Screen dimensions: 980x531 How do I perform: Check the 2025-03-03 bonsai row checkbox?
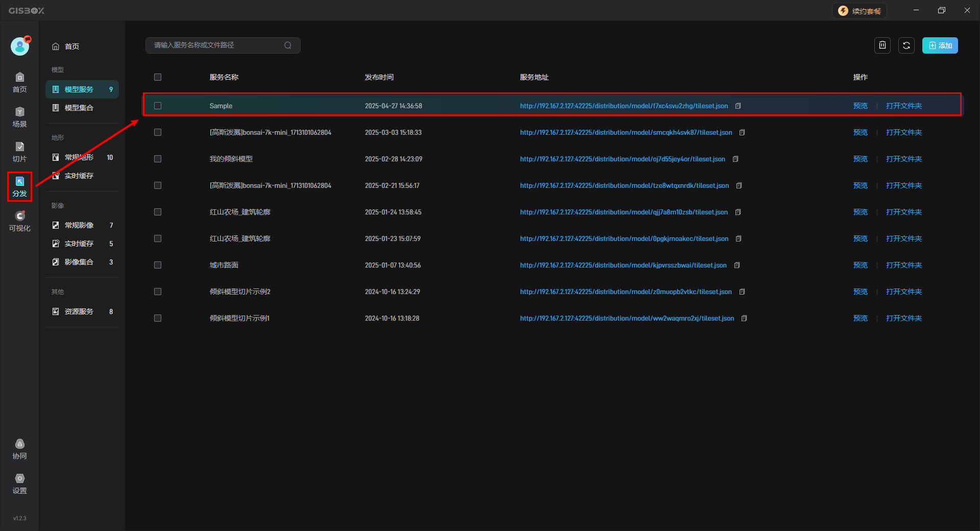(x=158, y=132)
